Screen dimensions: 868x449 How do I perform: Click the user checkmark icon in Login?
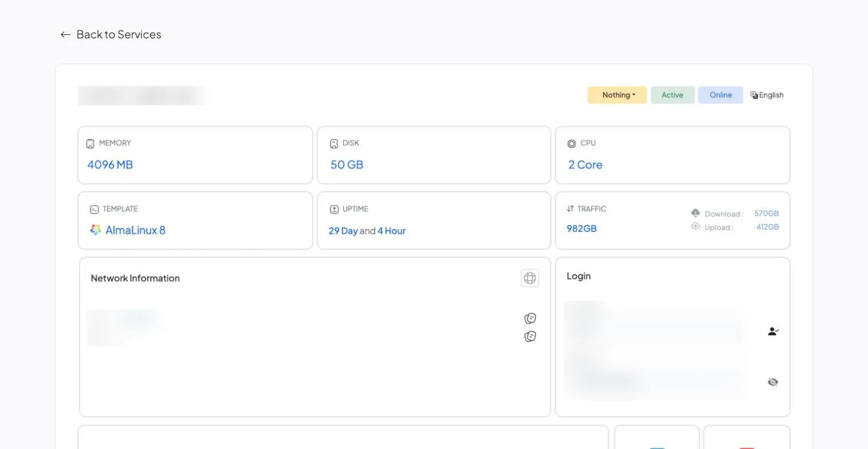[x=773, y=331]
